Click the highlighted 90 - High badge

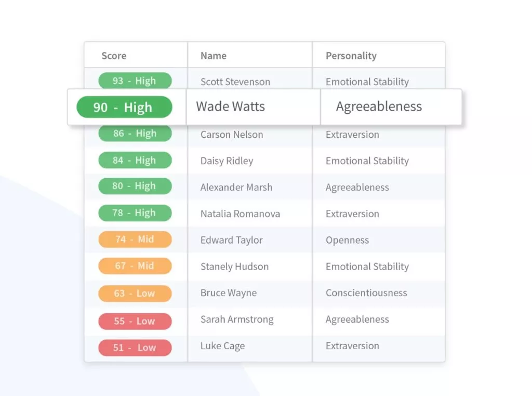tap(124, 107)
